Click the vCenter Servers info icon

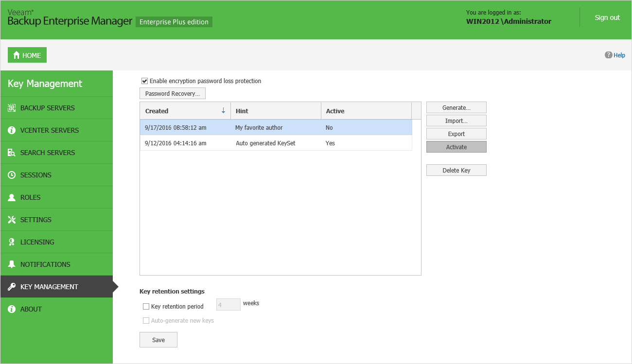pyautogui.click(x=12, y=130)
